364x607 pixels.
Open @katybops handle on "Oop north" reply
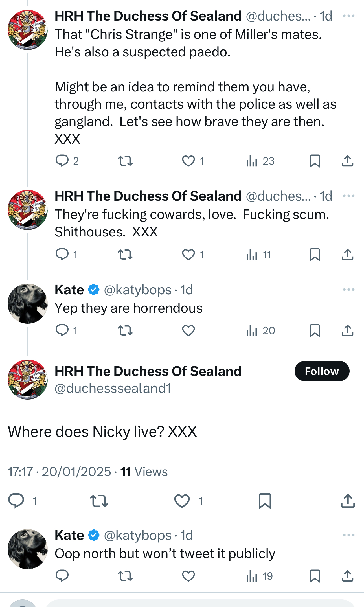point(138,535)
